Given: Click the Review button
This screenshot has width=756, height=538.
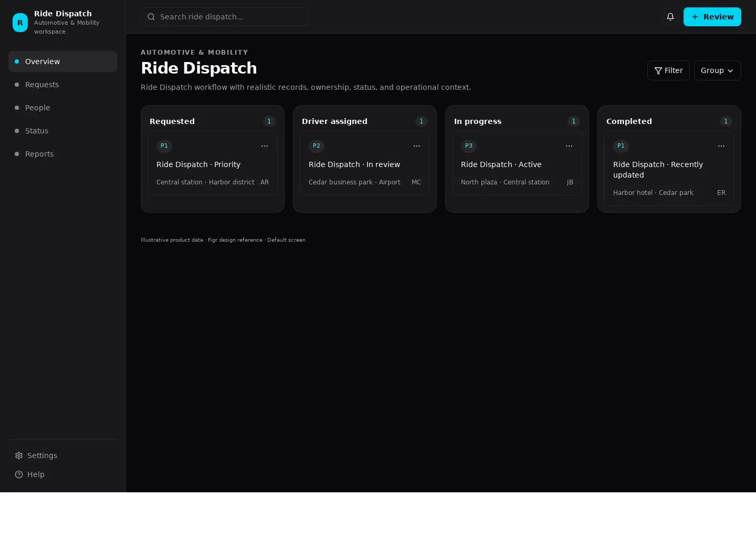Looking at the screenshot, I should pos(712,17).
